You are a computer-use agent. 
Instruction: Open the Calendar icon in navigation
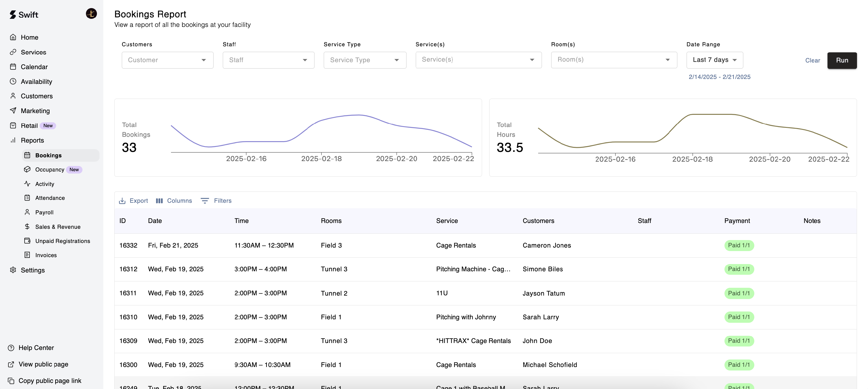coord(13,67)
